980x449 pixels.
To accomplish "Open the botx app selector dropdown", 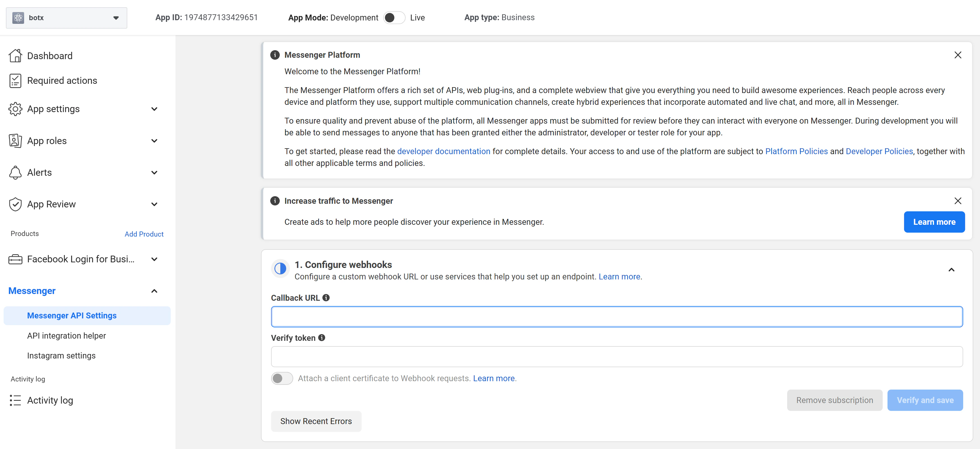I will (67, 18).
